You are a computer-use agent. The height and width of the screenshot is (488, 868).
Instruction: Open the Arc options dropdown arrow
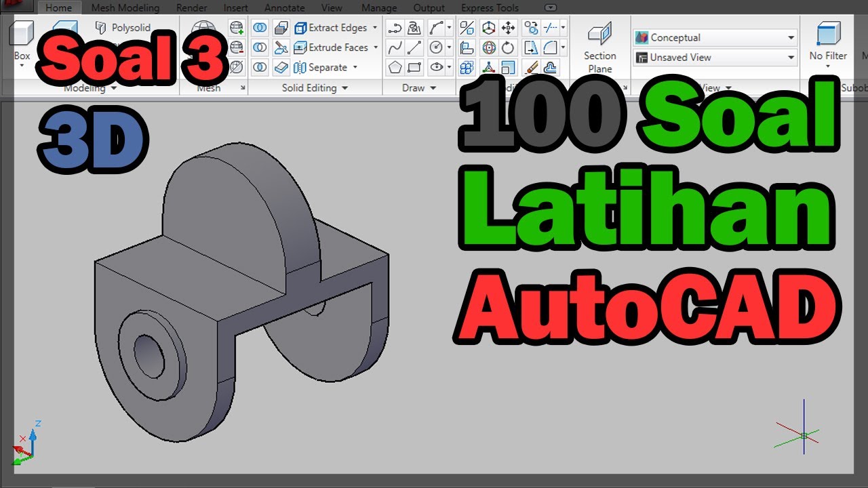pos(449,28)
